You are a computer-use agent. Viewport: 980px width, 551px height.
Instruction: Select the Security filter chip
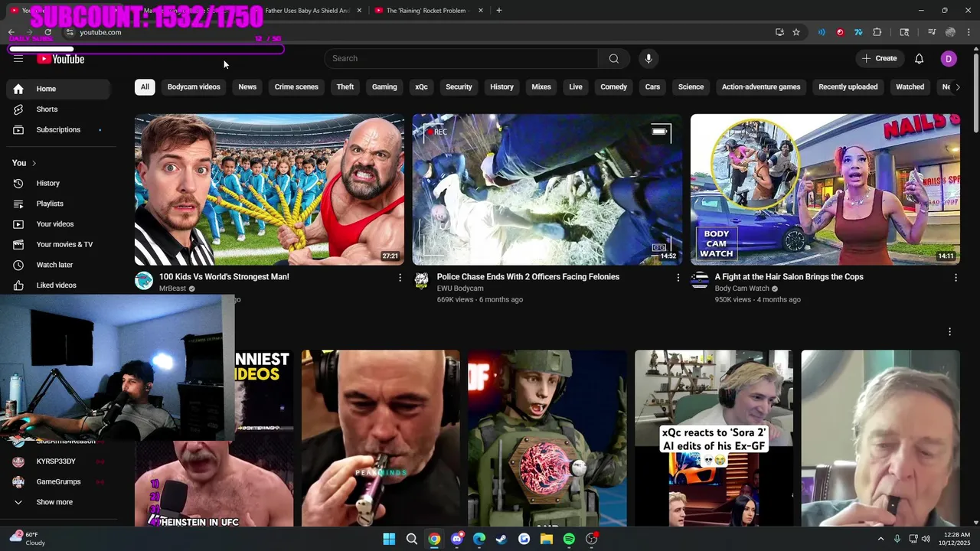pyautogui.click(x=459, y=87)
